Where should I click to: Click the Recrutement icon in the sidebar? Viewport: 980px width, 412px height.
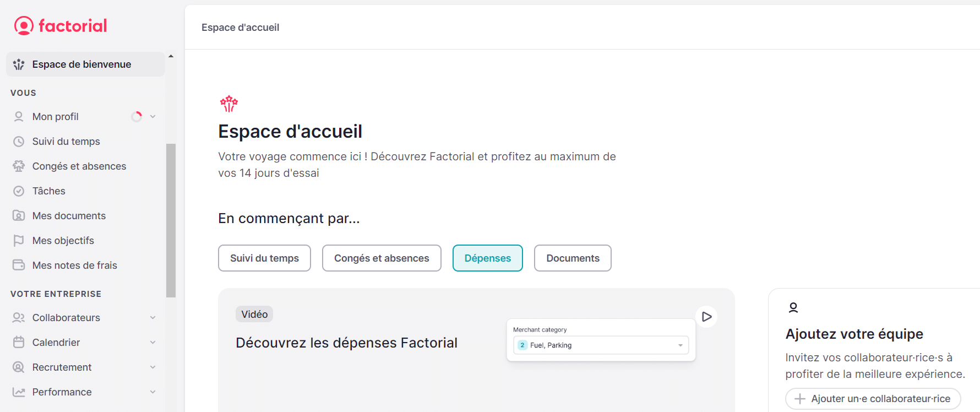coord(19,367)
